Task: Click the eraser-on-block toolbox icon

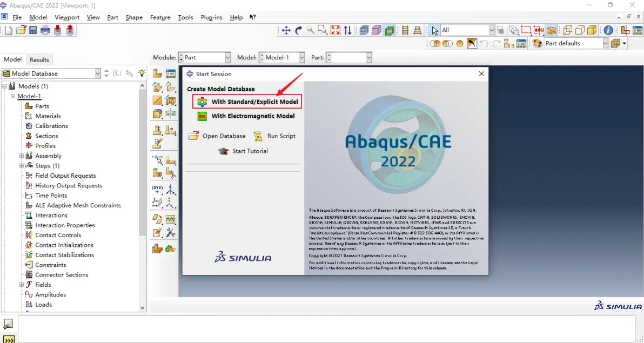Action: pyautogui.click(x=157, y=144)
